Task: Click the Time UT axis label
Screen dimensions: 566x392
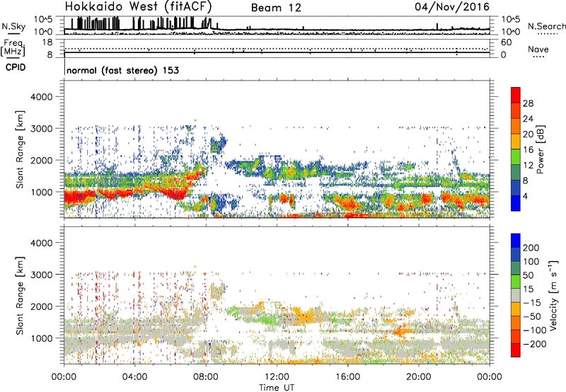Action: [277, 388]
